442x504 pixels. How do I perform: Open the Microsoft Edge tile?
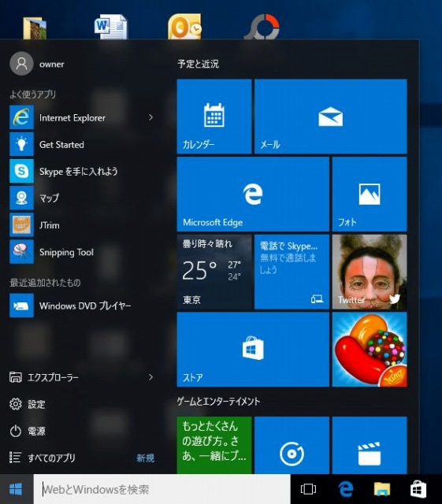253,195
